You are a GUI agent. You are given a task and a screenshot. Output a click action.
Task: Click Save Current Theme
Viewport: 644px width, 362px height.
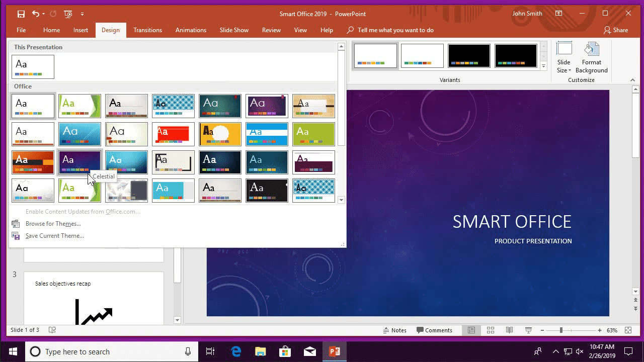click(x=54, y=235)
